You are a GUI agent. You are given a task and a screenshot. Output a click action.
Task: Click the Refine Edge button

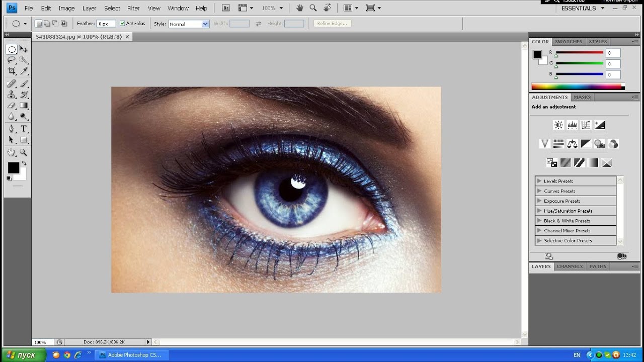(x=332, y=24)
